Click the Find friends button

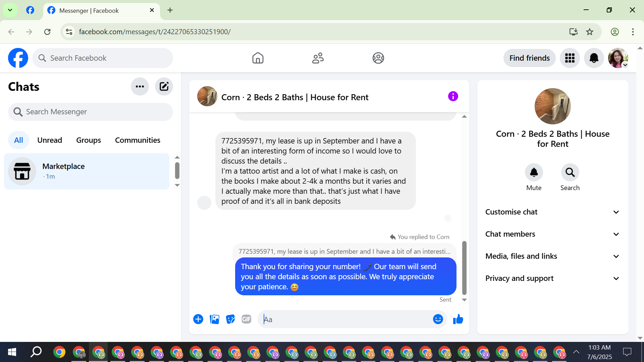click(x=529, y=58)
